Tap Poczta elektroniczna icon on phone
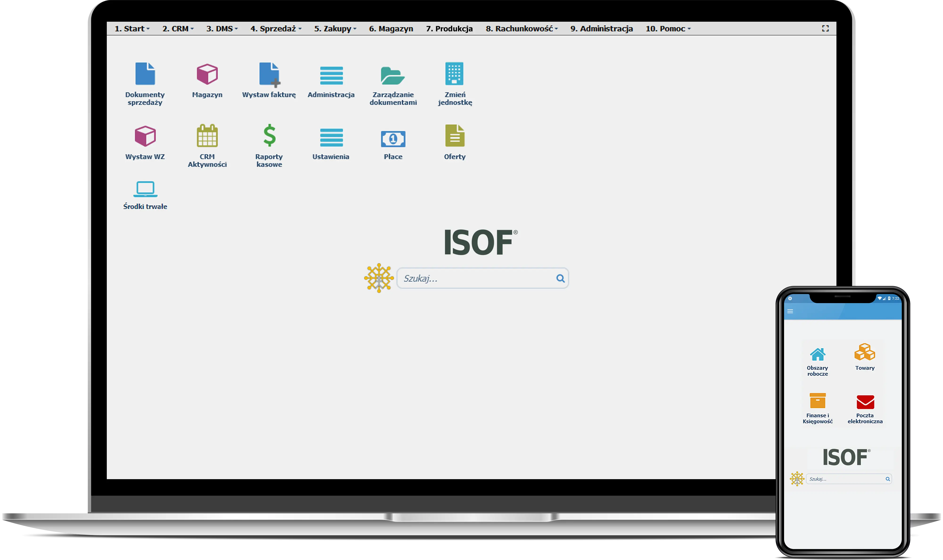 865,402
